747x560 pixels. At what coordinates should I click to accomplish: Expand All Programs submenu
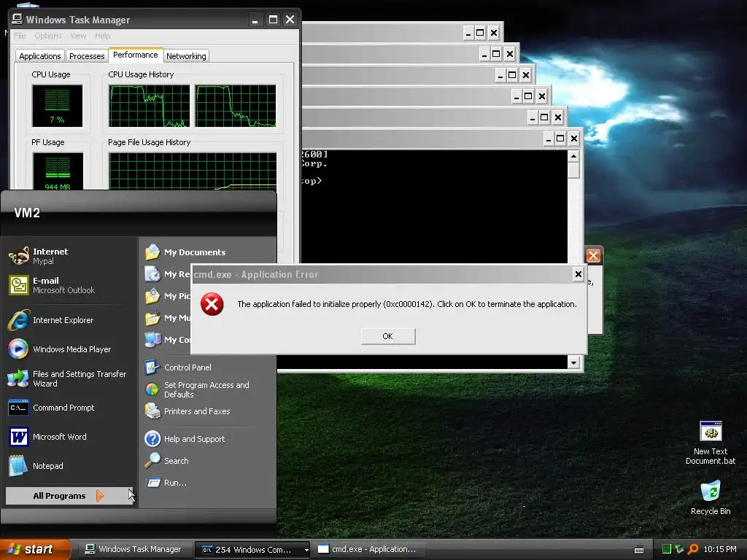pyautogui.click(x=69, y=496)
